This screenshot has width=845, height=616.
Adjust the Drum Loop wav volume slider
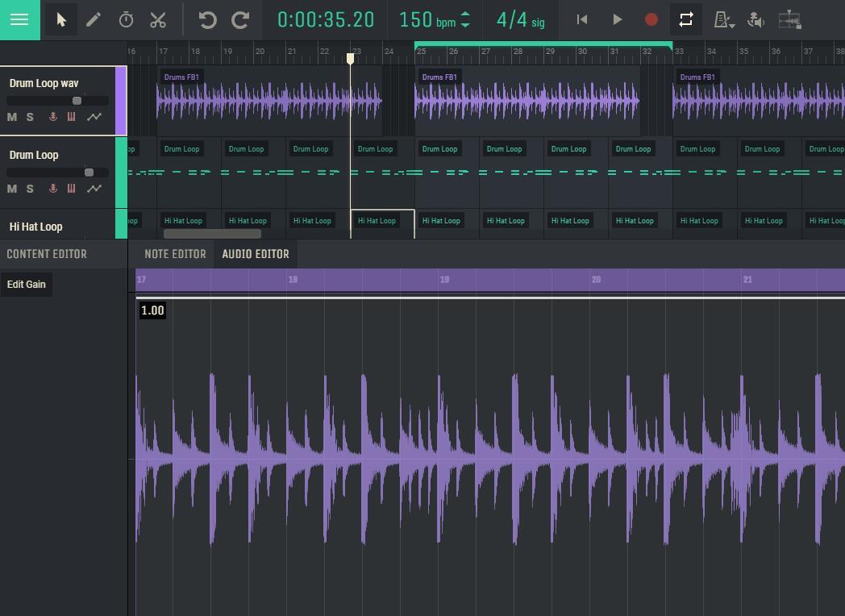[x=77, y=100]
